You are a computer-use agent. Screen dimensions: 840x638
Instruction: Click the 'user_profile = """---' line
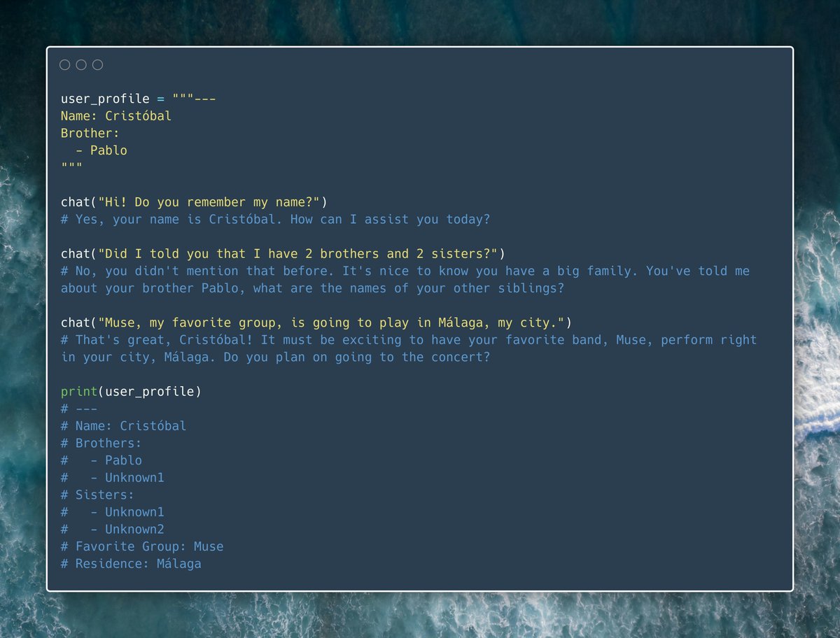click(x=138, y=99)
